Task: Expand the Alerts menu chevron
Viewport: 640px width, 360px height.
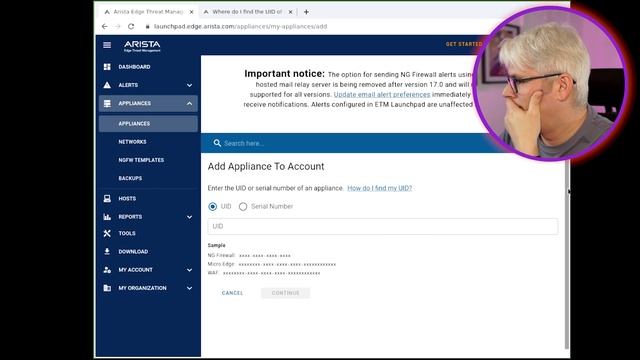Action: point(189,85)
